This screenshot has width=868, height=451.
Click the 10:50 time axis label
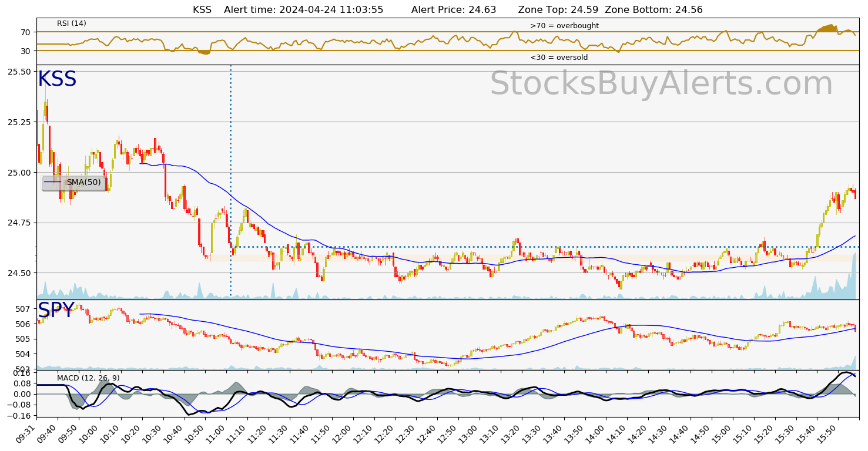pyautogui.click(x=195, y=434)
